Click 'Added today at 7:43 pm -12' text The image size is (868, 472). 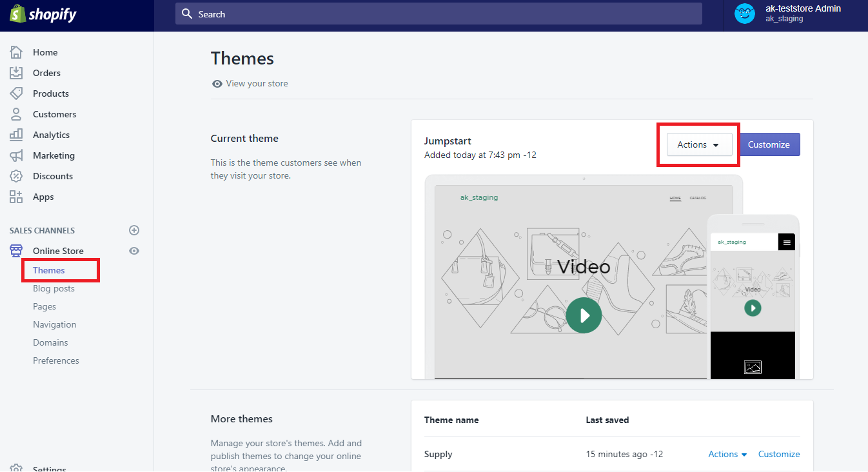point(480,155)
